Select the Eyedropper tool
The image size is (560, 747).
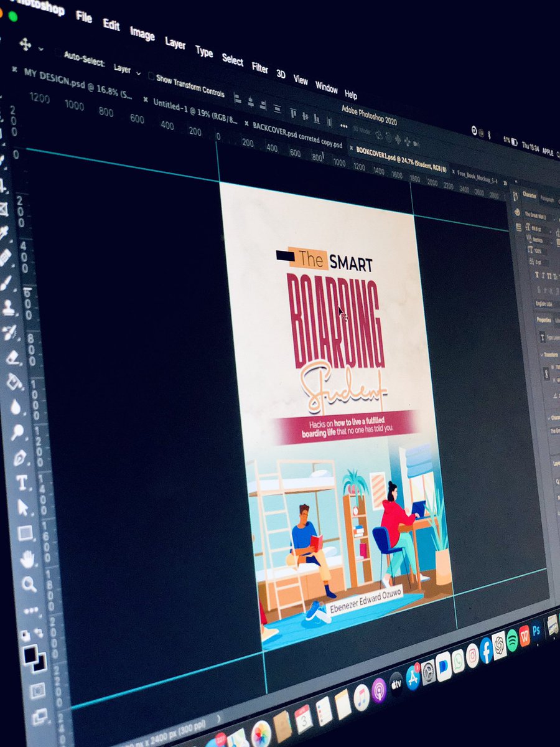coord(2,232)
